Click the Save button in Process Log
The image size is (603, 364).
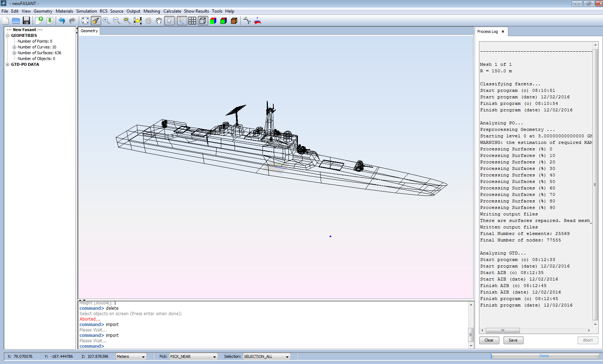[513, 340]
